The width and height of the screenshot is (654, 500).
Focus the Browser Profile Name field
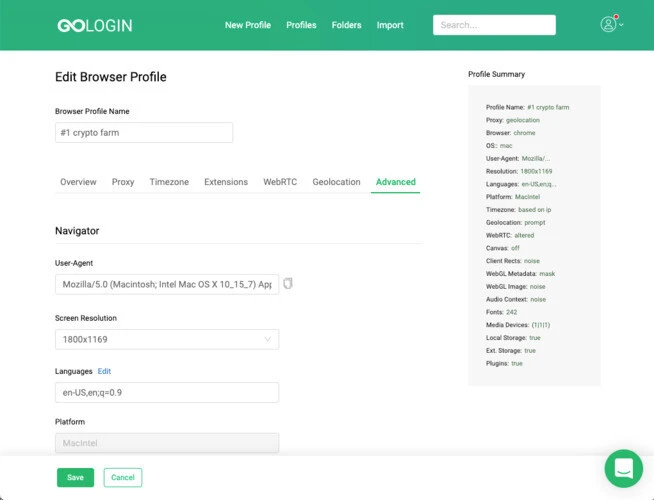point(144,133)
